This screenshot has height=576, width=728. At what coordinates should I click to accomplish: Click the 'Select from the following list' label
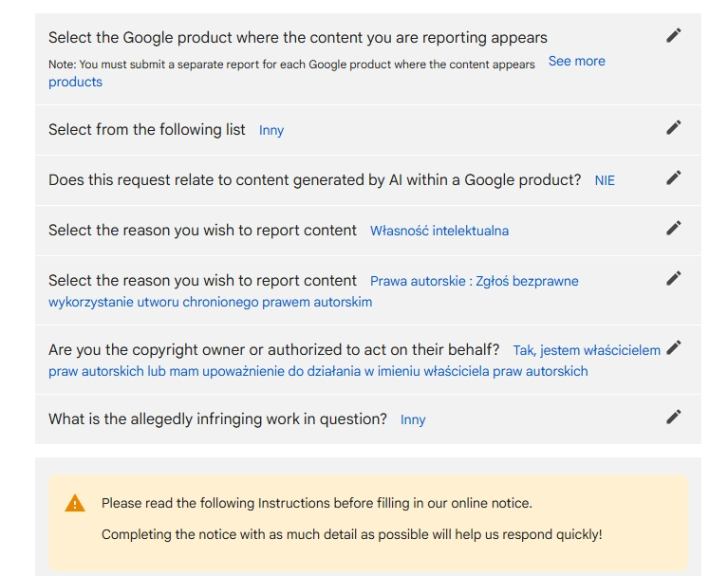point(147,129)
